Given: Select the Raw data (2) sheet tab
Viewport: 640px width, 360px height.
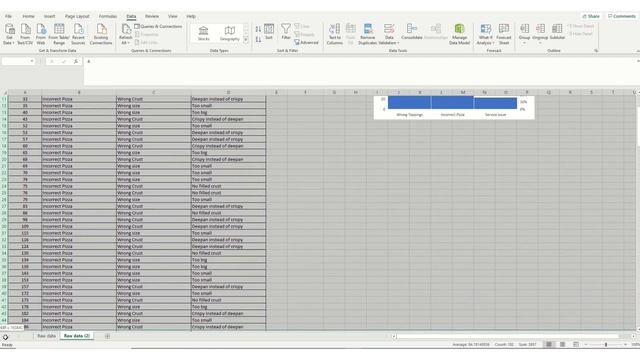Looking at the screenshot, I should (77, 336).
